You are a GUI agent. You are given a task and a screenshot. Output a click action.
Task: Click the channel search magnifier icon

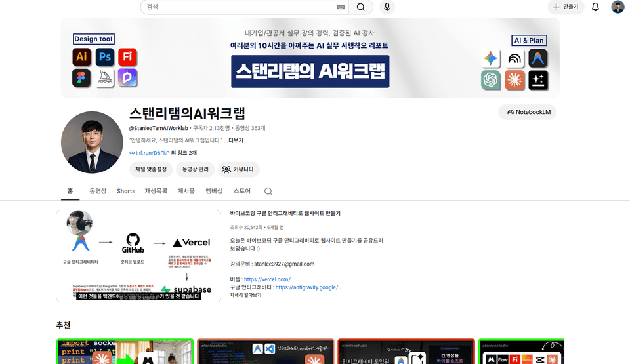coord(268,192)
